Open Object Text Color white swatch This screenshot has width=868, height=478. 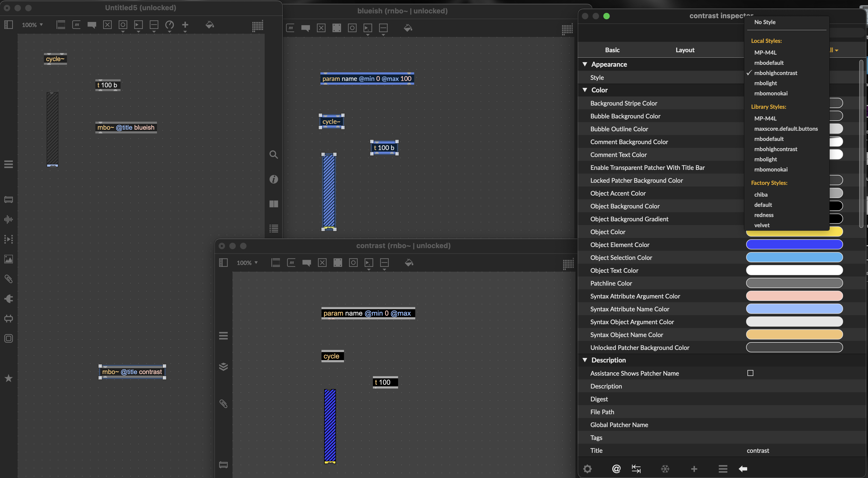pos(794,270)
